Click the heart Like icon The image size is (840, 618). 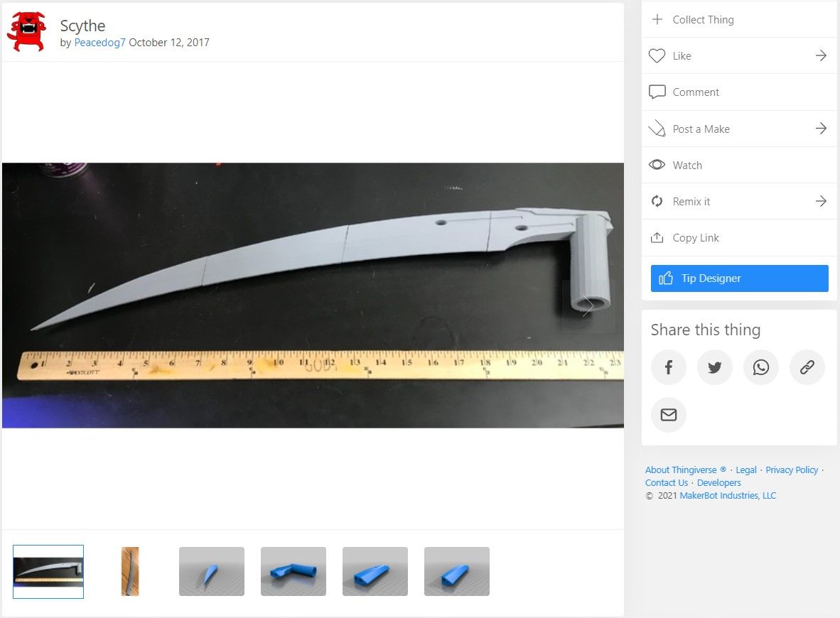[657, 56]
